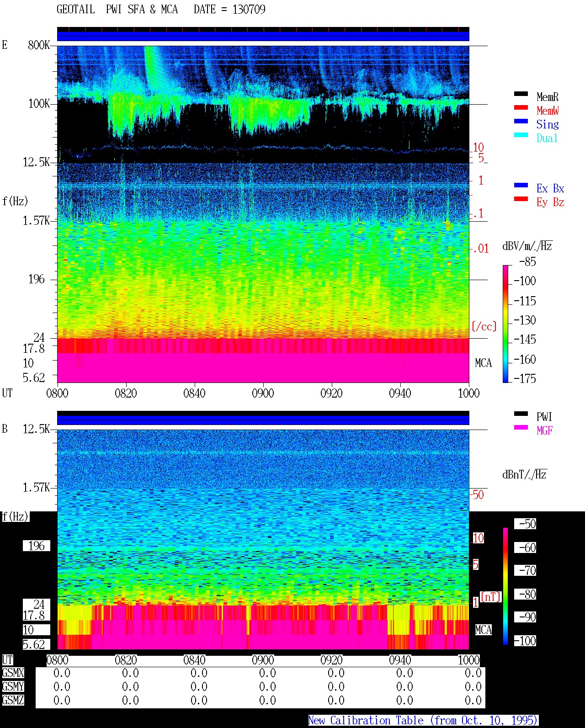Viewport: 585px width, 728px height.
Task: Click the 1000 tick under electric panel
Action: click(468, 393)
